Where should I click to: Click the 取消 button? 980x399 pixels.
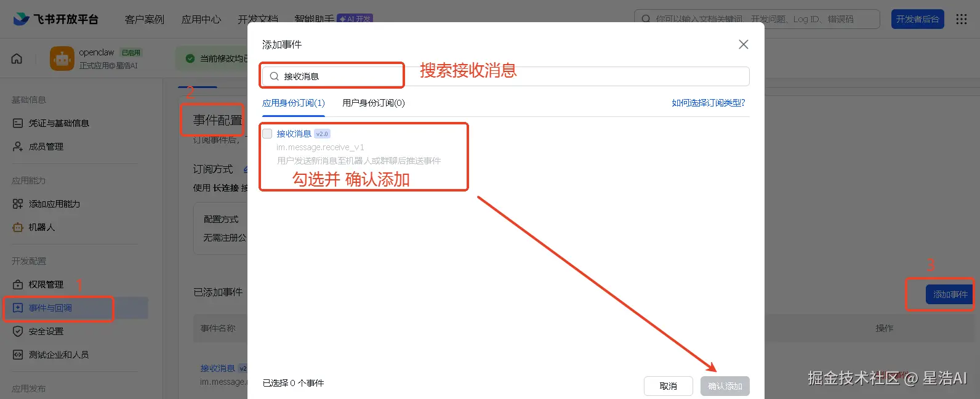point(669,386)
